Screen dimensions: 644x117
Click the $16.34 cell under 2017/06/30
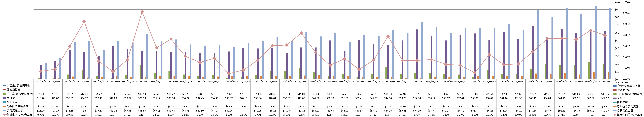[x=388, y=94]
